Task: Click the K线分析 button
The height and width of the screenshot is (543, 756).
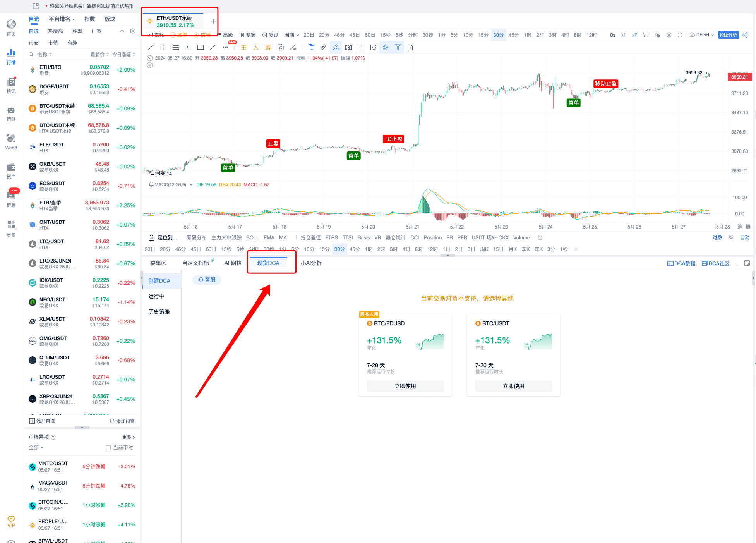Action: point(729,35)
